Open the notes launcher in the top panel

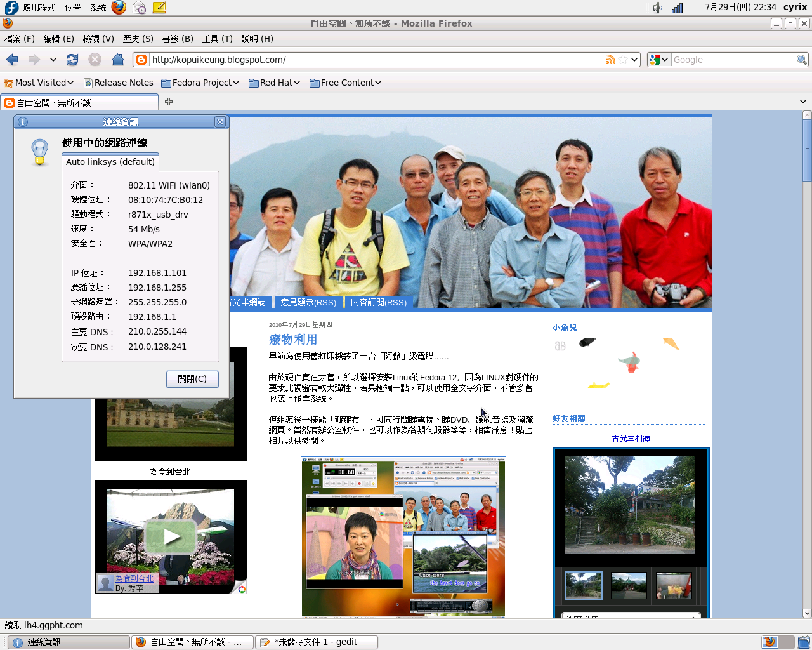tap(159, 8)
